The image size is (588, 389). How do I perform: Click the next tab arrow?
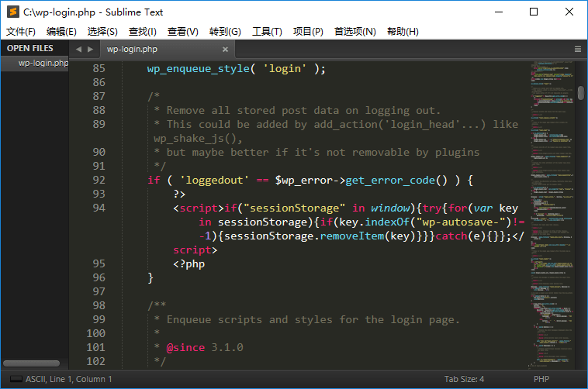click(91, 49)
